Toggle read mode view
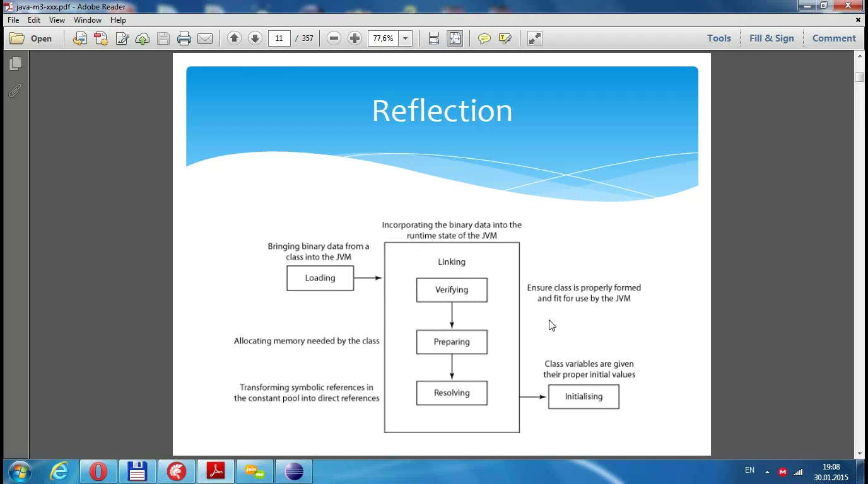This screenshot has width=868, height=484. tap(534, 38)
